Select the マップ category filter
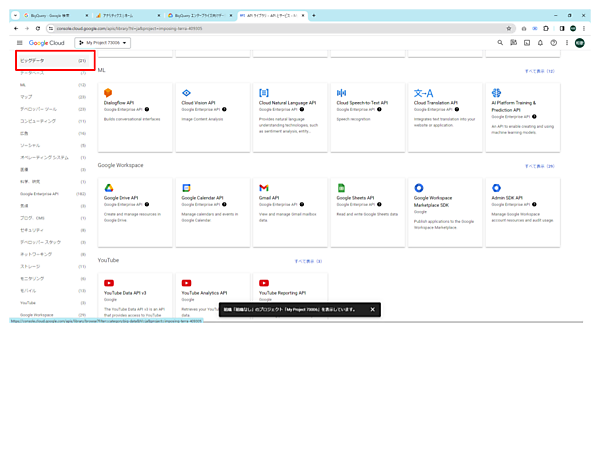This screenshot has width=600, height=450. point(53,97)
